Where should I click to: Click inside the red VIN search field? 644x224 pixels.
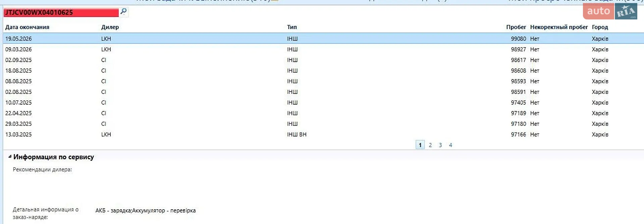pos(61,12)
